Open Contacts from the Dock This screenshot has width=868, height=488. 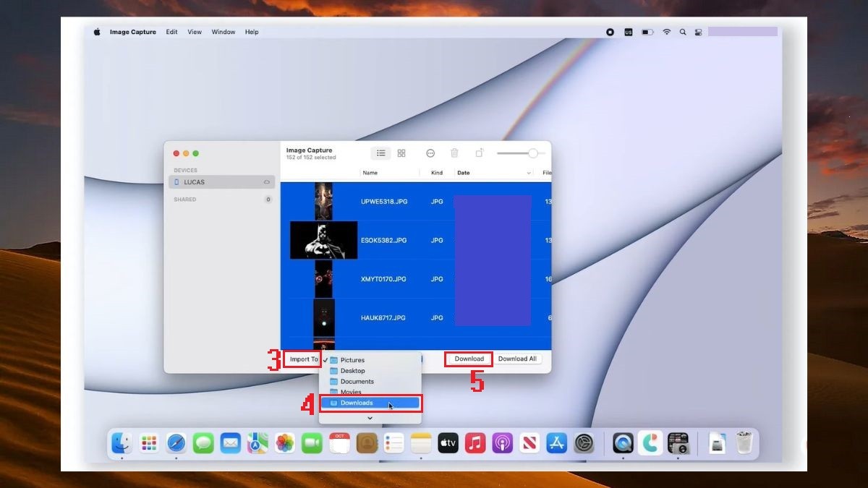[x=367, y=442]
